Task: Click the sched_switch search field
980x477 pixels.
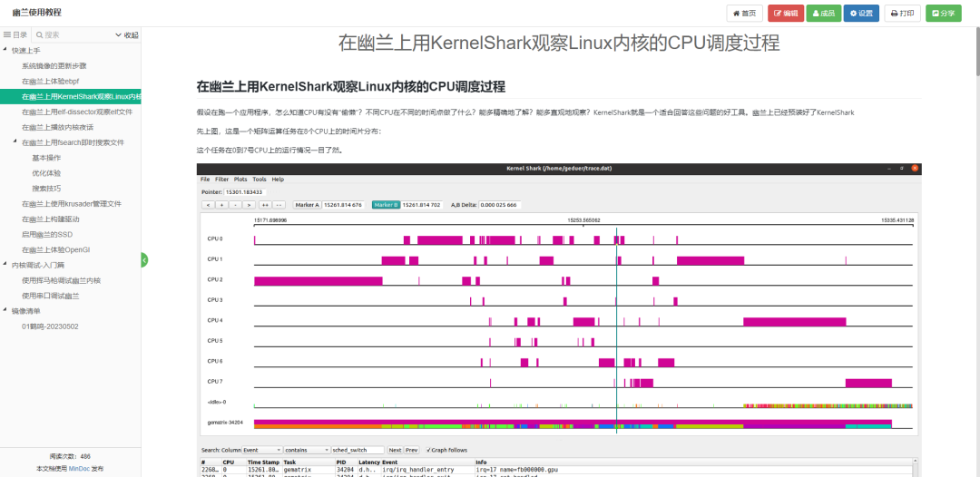Action: (358, 450)
